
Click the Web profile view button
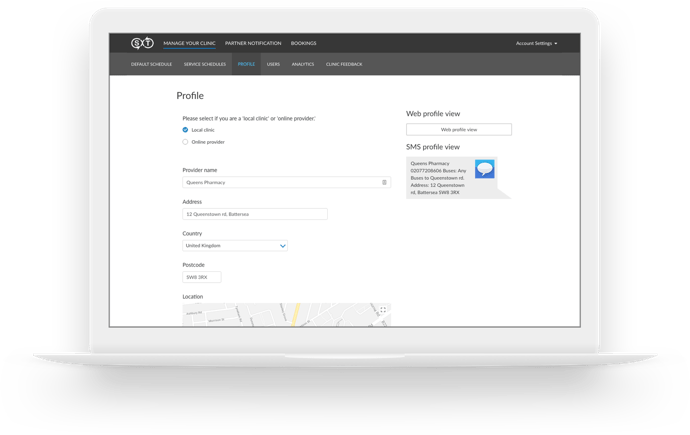pos(458,130)
